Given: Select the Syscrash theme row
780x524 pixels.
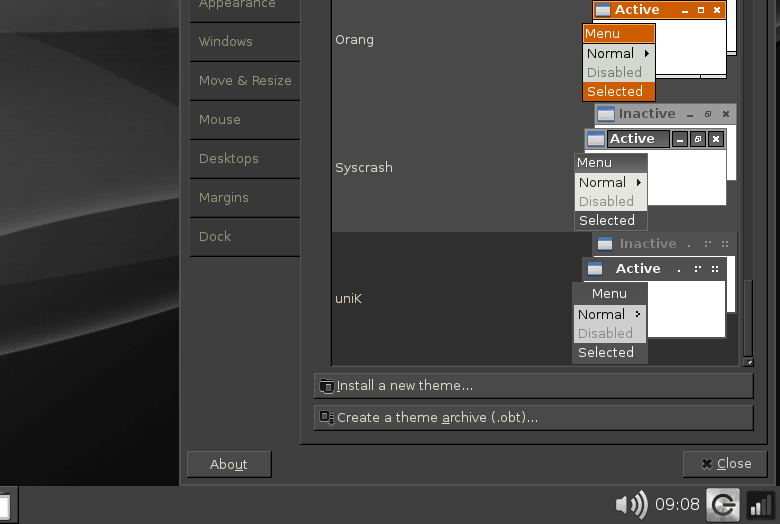Looking at the screenshot, I should 535,168.
